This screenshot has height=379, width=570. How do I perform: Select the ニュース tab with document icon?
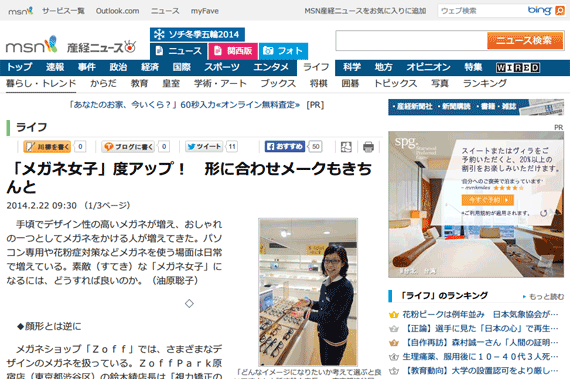(178, 51)
